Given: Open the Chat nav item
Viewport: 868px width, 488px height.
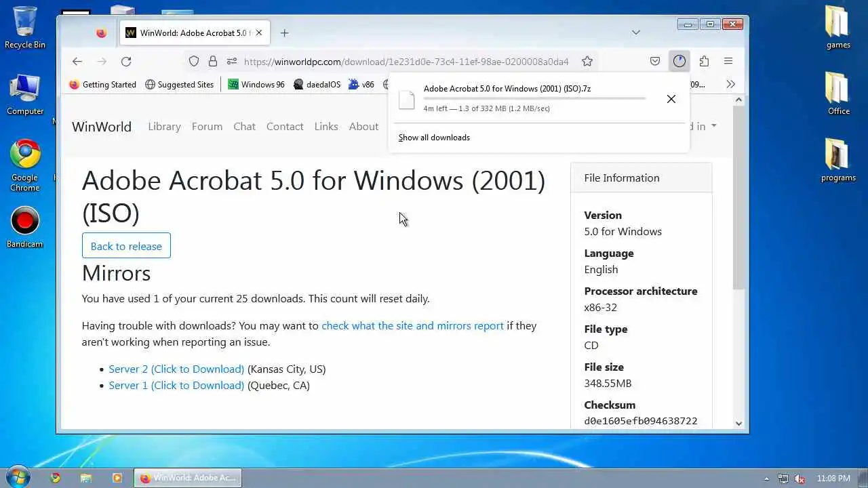Looking at the screenshot, I should (x=244, y=127).
